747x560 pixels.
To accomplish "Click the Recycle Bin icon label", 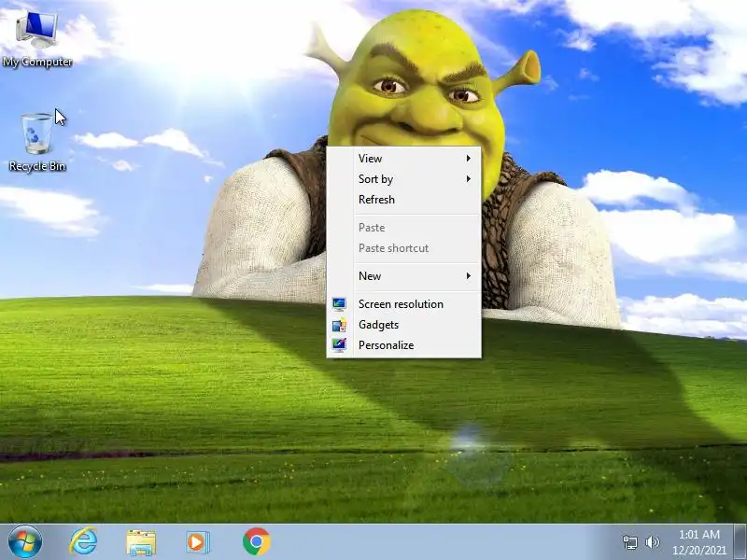I will [x=37, y=166].
